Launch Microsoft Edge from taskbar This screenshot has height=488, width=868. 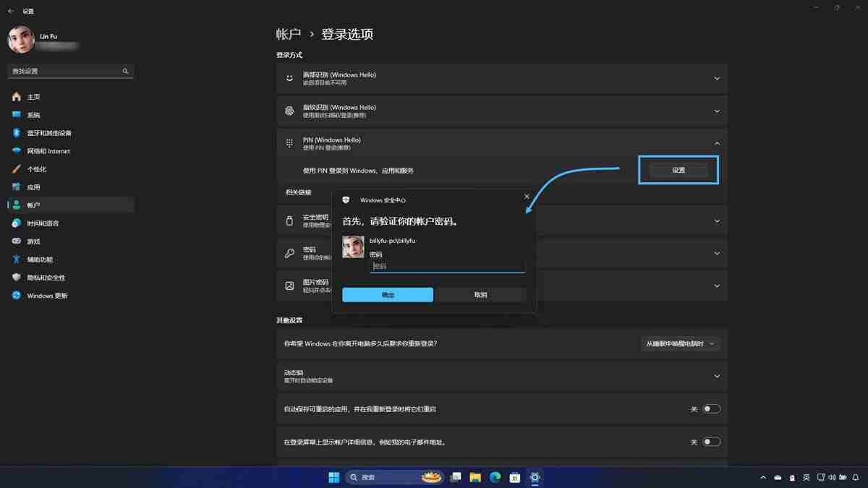point(495,477)
